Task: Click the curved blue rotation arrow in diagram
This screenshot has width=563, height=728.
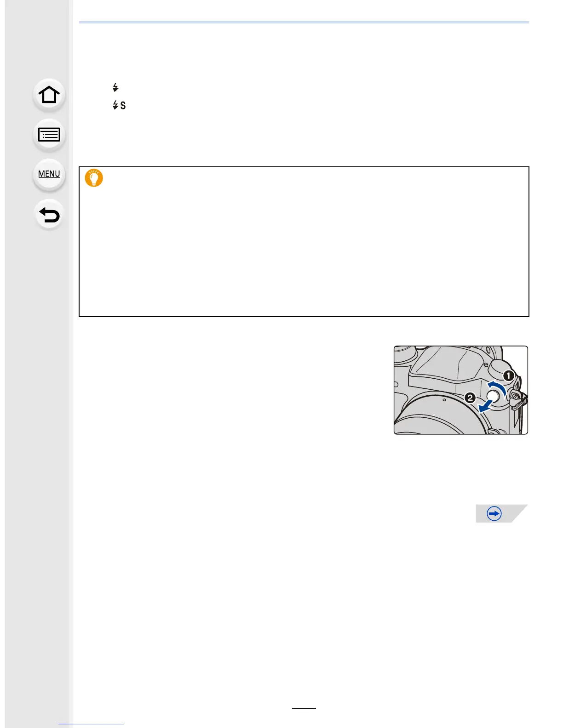Action: 497,387
